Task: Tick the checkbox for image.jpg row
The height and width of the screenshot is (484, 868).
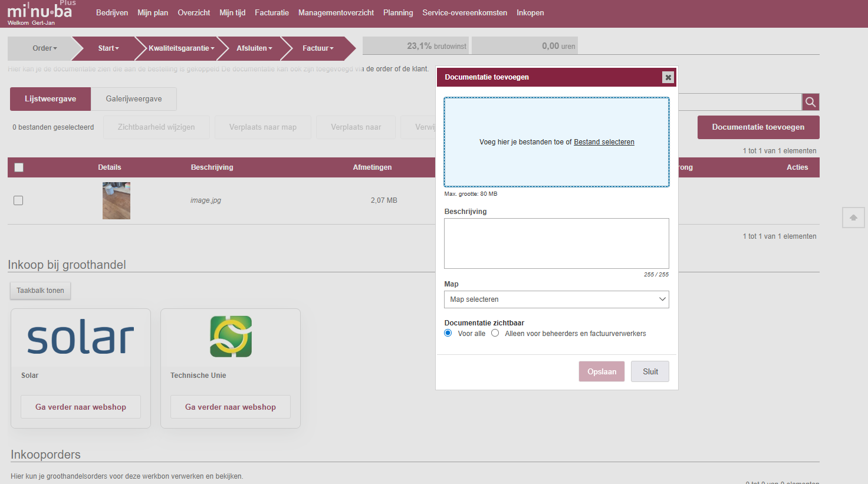Action: coord(18,200)
